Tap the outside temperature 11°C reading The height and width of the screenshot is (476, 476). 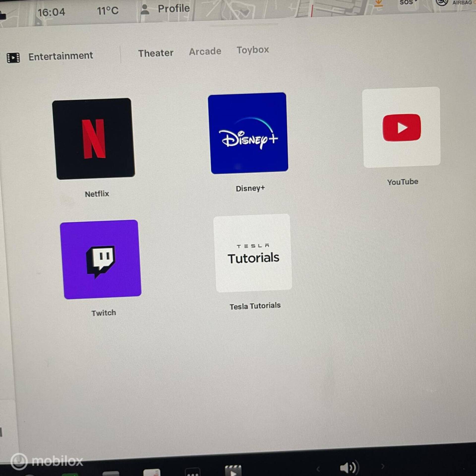[108, 11]
